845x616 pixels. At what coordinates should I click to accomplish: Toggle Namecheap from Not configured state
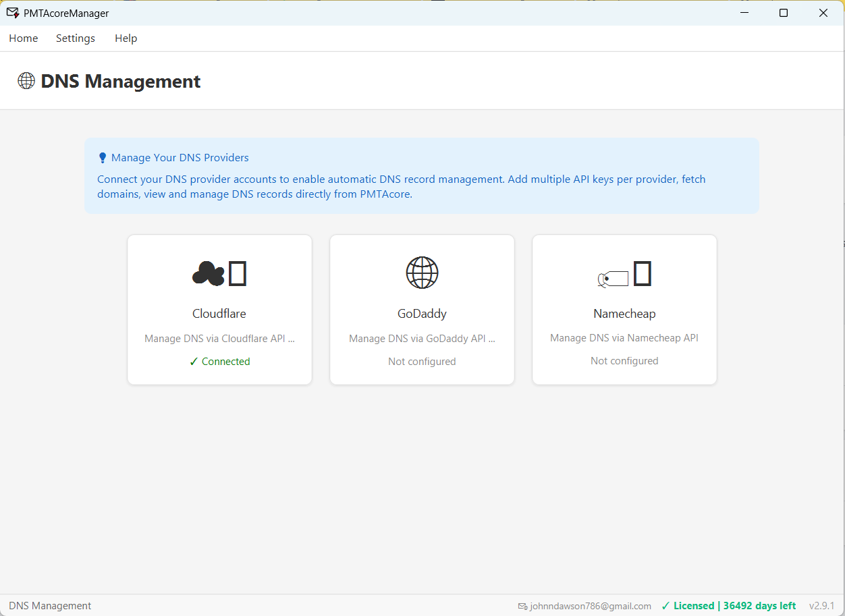click(x=624, y=360)
